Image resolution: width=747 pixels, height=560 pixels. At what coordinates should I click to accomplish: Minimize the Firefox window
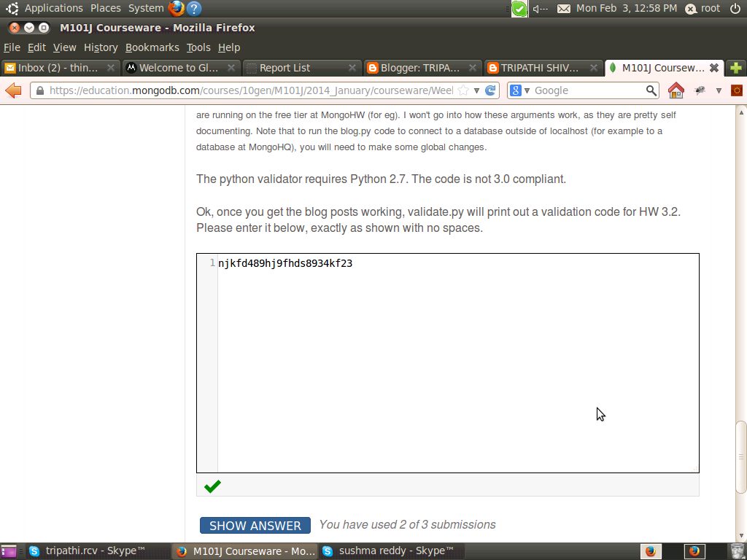[x=29, y=28]
